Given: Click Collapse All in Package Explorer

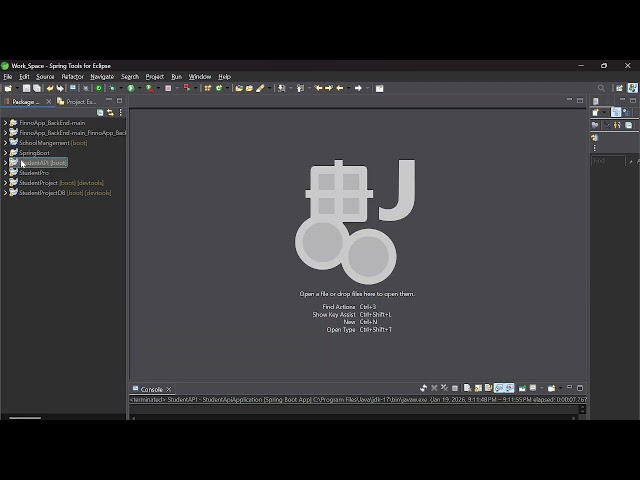Looking at the screenshot, I should coord(100,112).
